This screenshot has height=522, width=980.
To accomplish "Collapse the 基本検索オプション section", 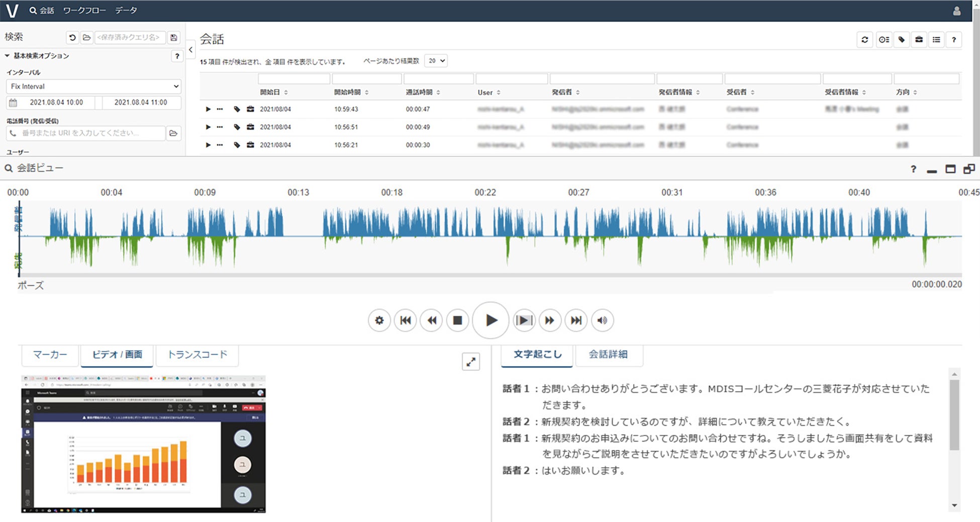I will point(8,56).
